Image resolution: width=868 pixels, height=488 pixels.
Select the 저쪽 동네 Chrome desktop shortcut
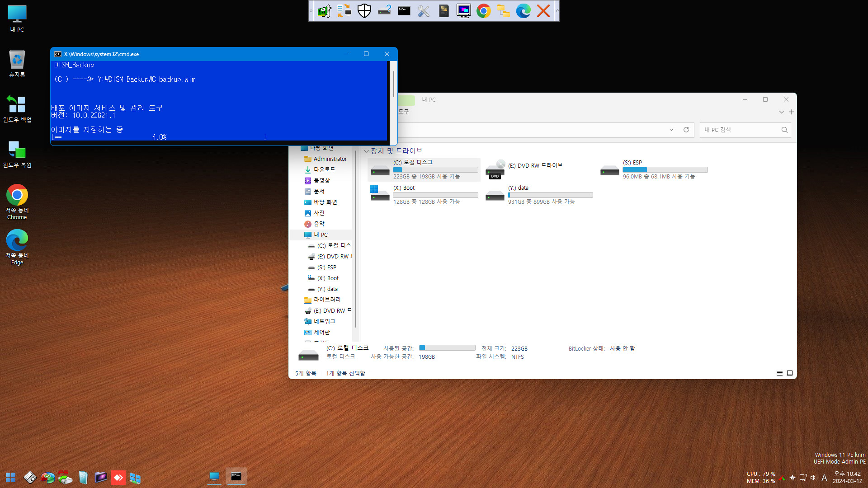point(17,202)
